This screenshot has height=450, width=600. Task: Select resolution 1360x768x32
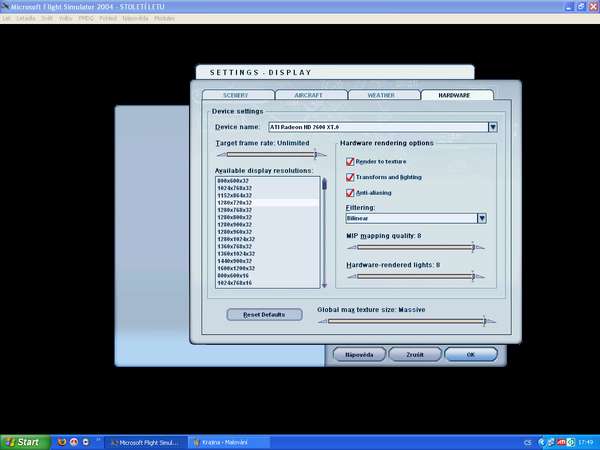coord(267,246)
